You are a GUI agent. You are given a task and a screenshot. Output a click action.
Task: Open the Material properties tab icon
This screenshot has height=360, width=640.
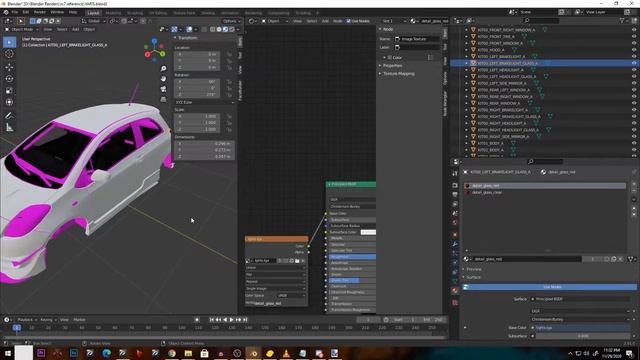[455, 291]
